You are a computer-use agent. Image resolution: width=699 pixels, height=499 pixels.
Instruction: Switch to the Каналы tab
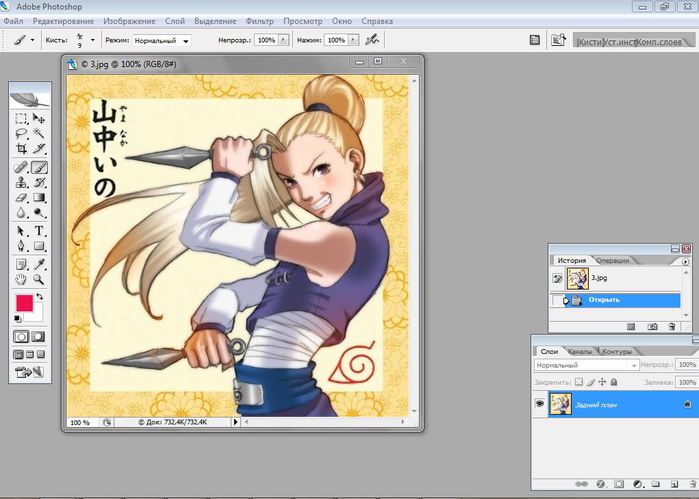pos(580,351)
